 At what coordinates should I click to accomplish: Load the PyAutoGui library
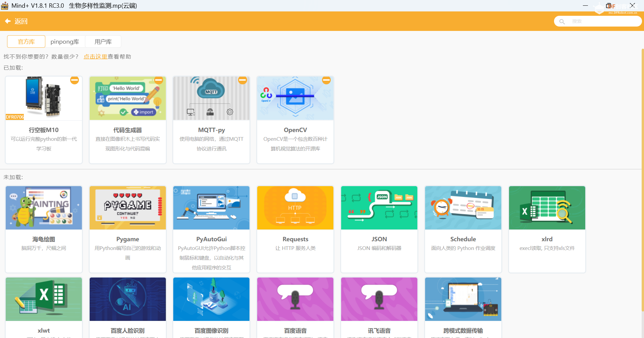pyautogui.click(x=212, y=229)
